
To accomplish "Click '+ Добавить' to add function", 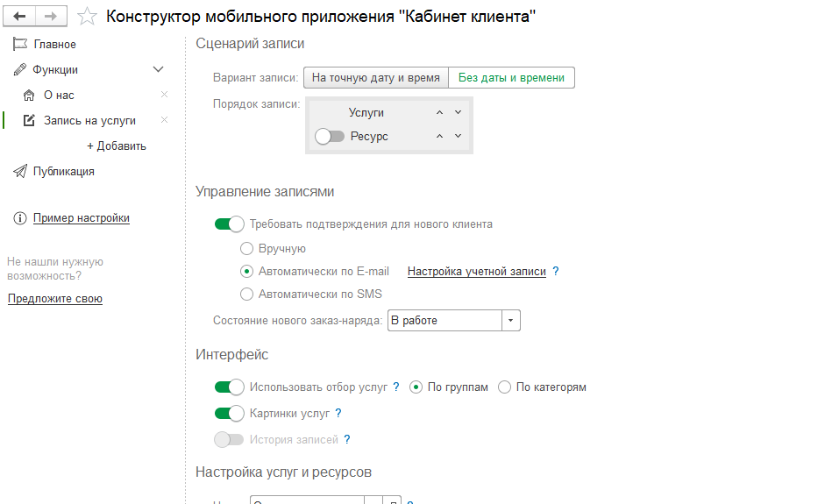I will tap(117, 146).
